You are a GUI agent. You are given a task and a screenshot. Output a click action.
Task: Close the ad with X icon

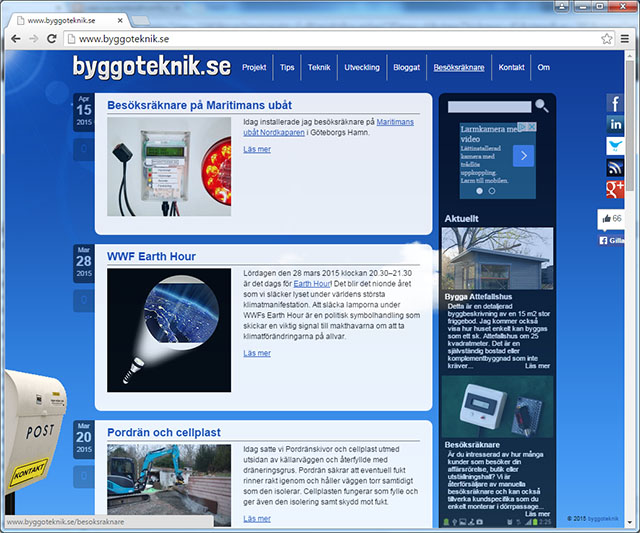click(532, 127)
